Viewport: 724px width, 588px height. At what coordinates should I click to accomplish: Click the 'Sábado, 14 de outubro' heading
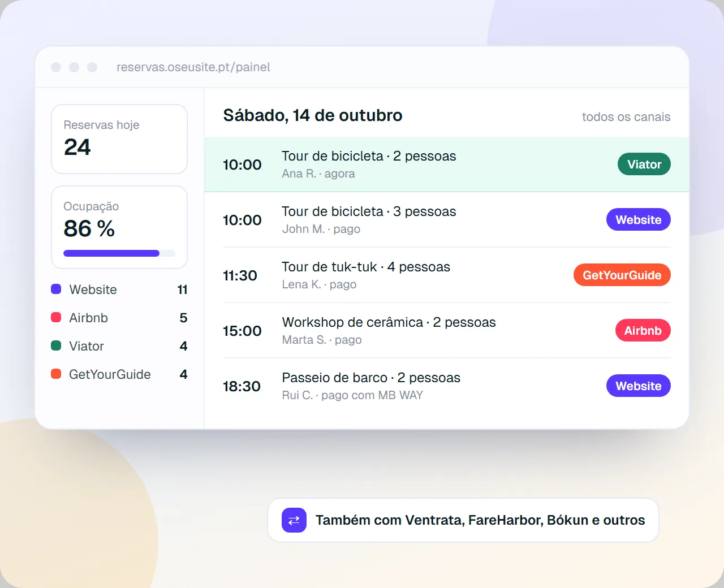pos(313,115)
